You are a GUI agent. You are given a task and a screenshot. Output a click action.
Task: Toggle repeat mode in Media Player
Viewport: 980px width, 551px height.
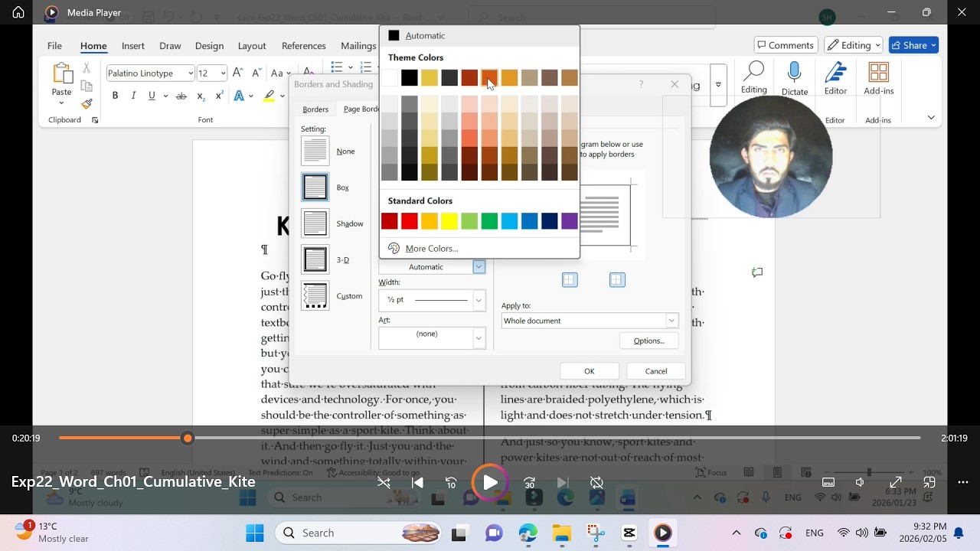coord(597,482)
